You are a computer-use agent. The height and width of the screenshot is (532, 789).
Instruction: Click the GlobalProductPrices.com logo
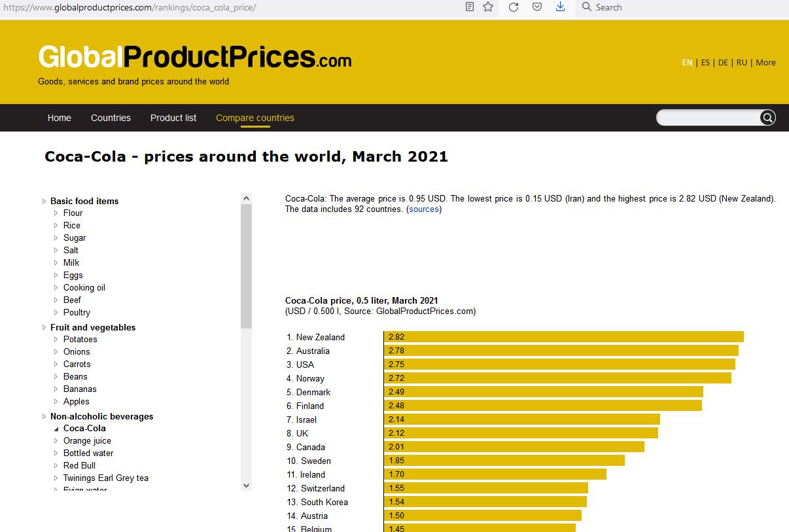[x=194, y=58]
